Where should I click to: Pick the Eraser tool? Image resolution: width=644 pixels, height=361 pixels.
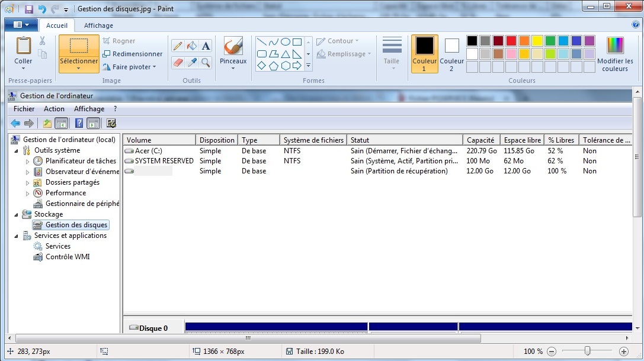pyautogui.click(x=178, y=62)
